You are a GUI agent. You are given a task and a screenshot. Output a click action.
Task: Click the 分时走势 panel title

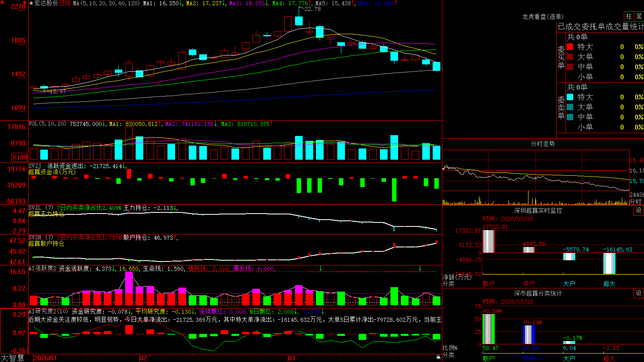(543, 144)
